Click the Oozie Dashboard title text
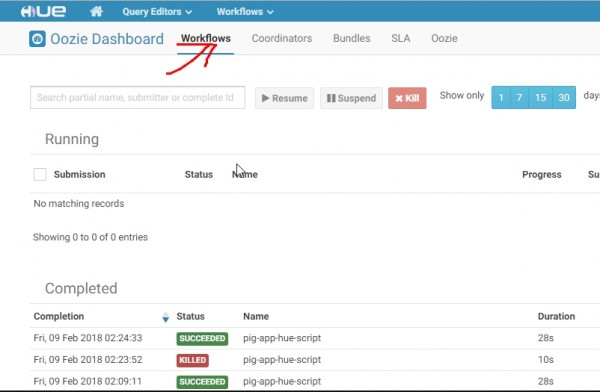 [x=107, y=39]
